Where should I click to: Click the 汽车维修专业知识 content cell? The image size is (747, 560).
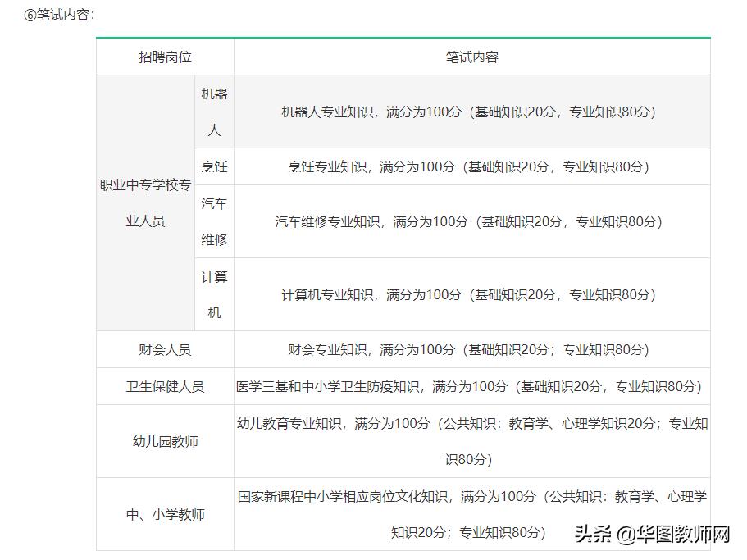click(470, 221)
